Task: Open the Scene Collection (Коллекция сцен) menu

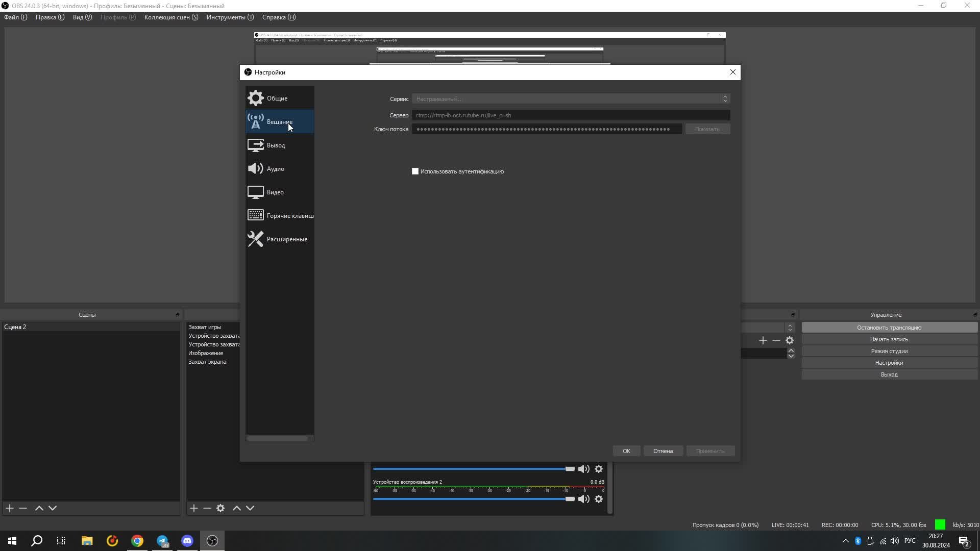Action: [171, 17]
